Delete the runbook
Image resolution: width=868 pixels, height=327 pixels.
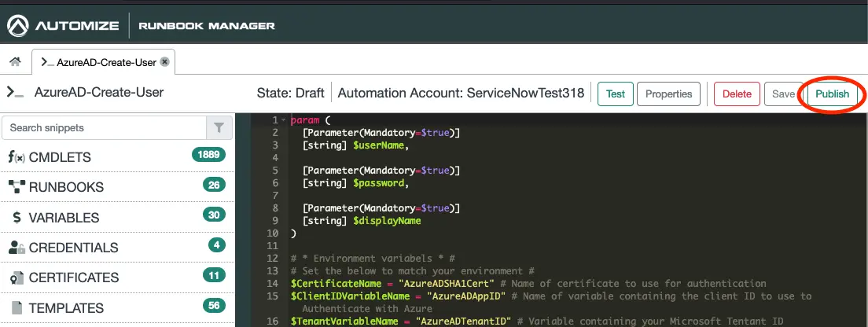click(x=737, y=94)
